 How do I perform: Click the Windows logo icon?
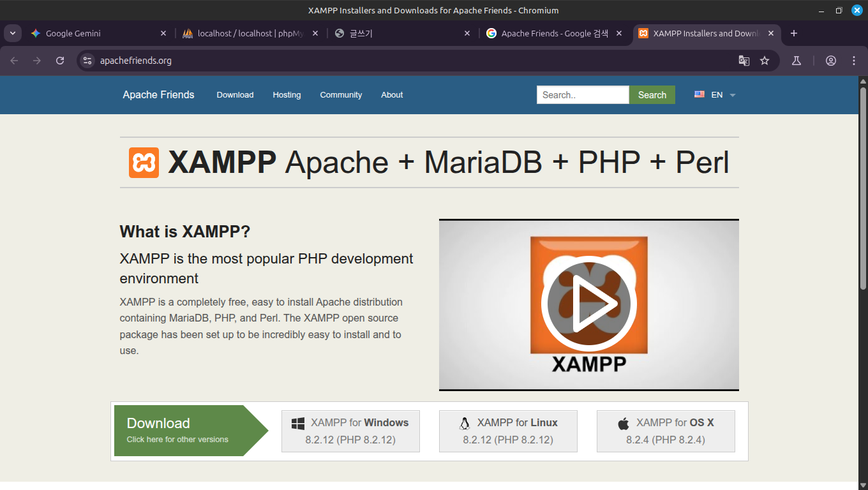[298, 423]
